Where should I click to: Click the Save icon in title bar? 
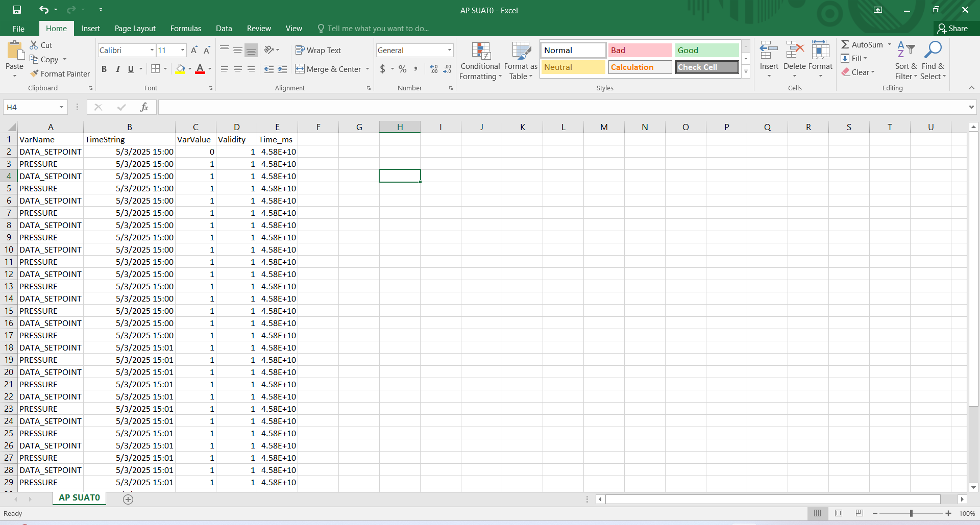tap(17, 10)
